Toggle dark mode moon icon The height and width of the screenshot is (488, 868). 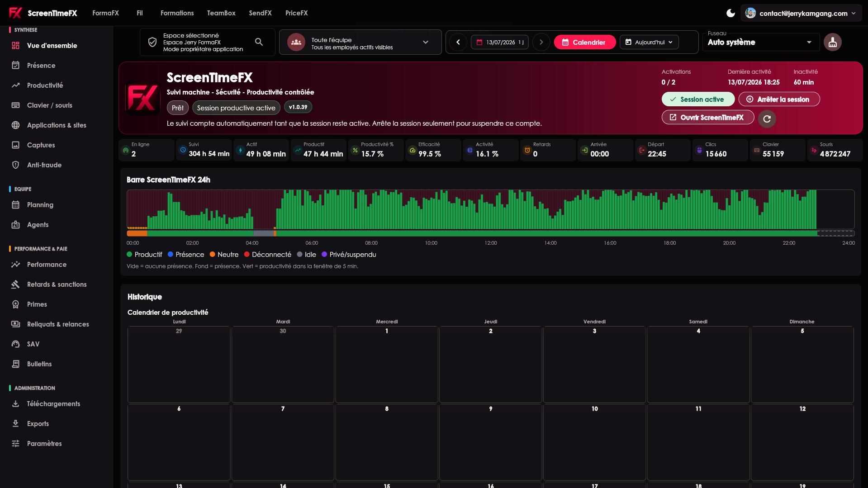730,13
